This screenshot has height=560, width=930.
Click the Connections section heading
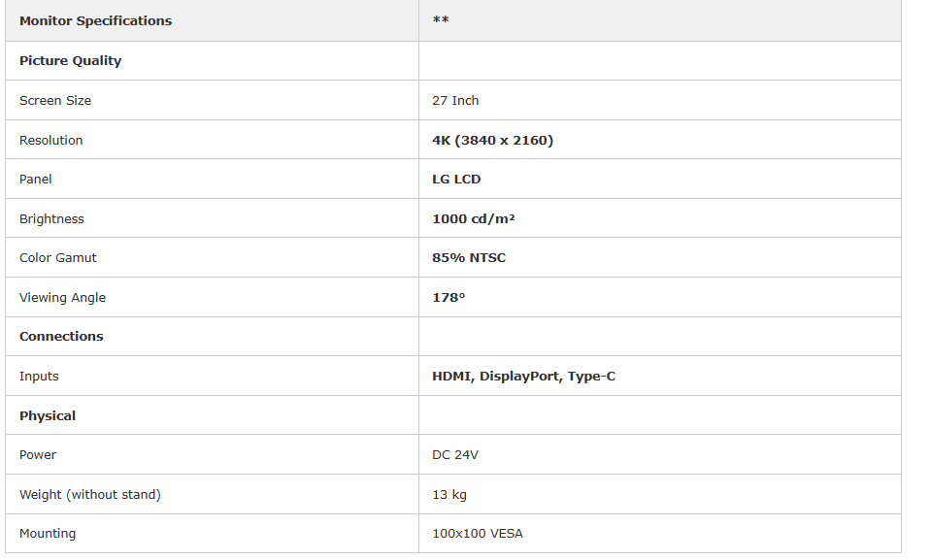[61, 336]
